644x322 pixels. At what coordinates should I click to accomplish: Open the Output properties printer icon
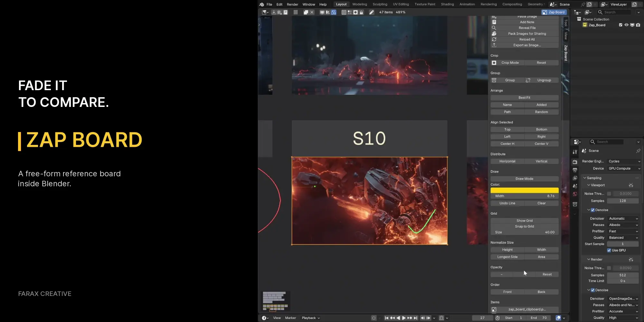575,170
